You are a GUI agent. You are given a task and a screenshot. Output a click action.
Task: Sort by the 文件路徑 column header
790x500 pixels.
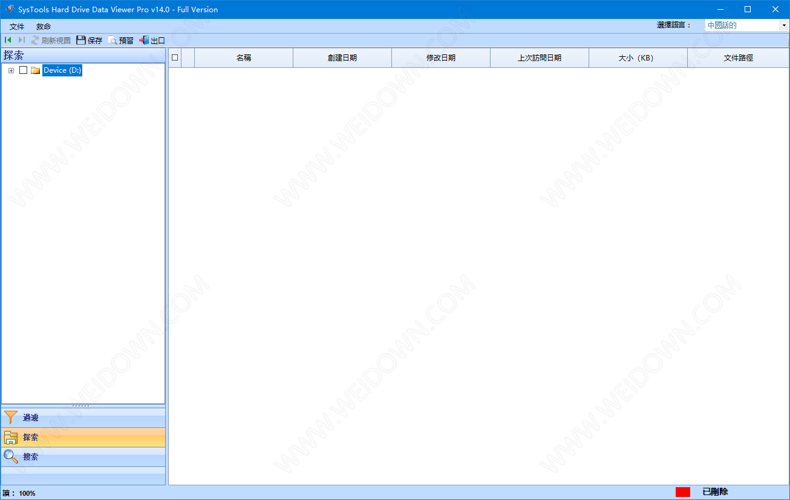click(738, 57)
